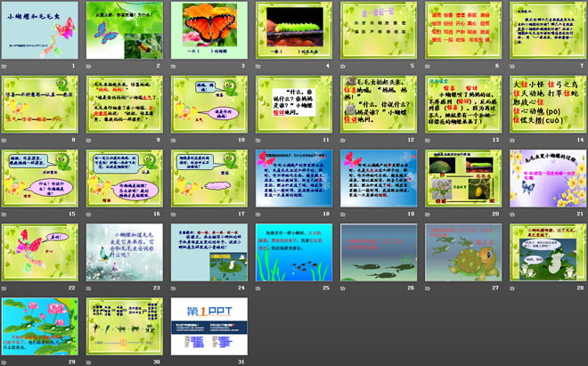Image resolution: width=588 pixels, height=366 pixels.
Task: Click the animation star icon under slide 15
Action: coord(4,215)
